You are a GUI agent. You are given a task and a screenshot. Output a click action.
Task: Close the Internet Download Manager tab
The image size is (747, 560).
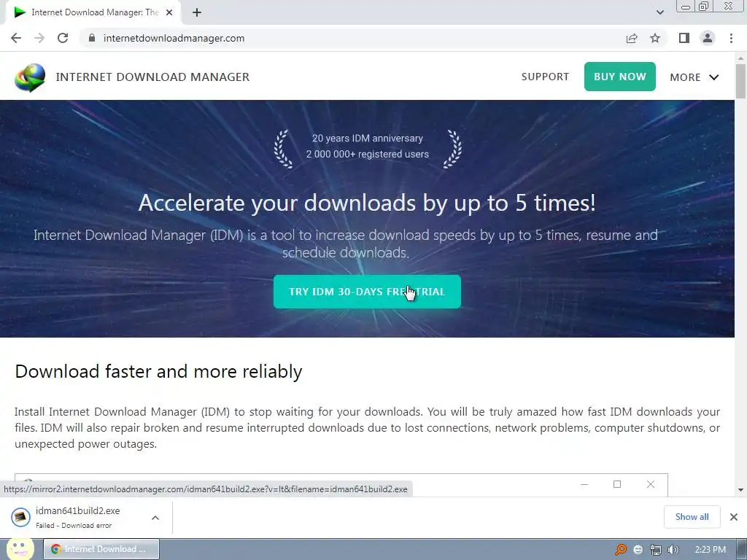(169, 12)
